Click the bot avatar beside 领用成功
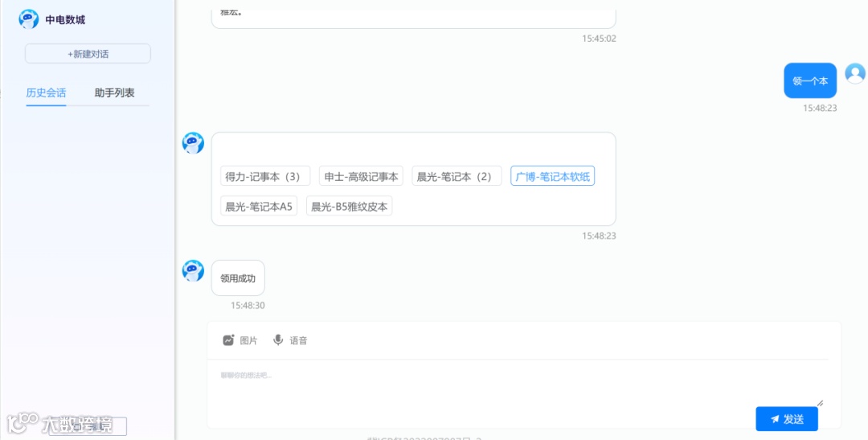 point(193,270)
